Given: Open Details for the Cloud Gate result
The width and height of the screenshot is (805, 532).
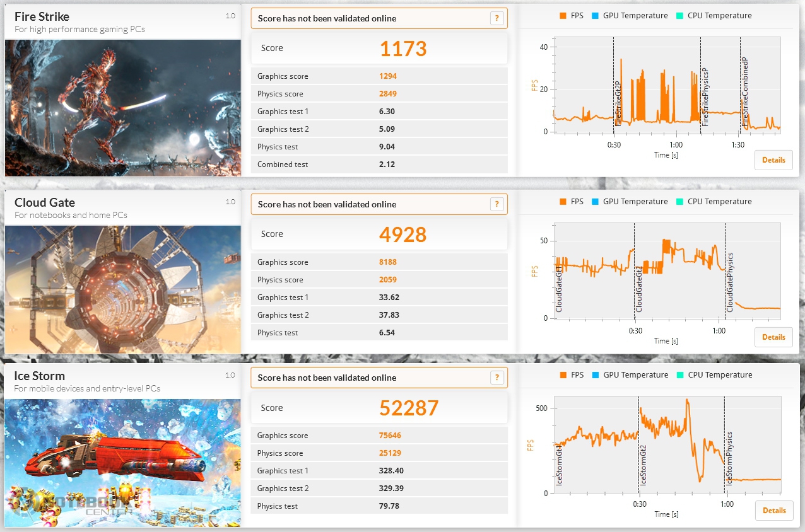Looking at the screenshot, I should coord(773,337).
